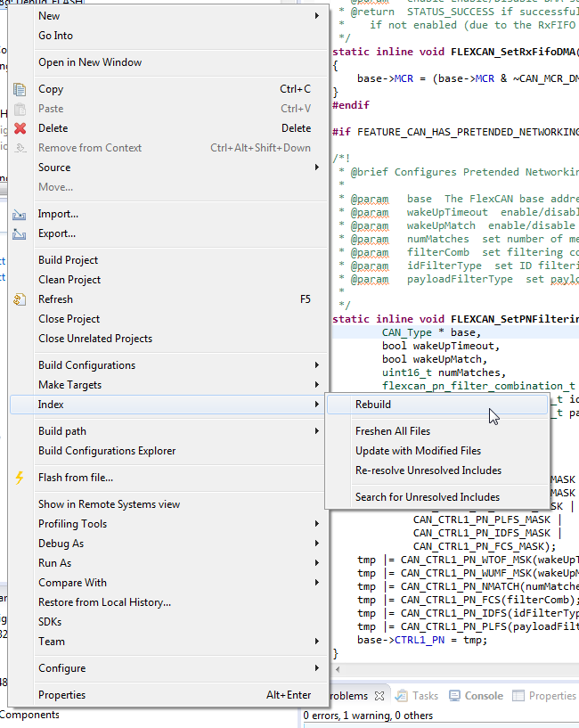Click the Import icon
Screen dimensions: 579x728
[20, 214]
